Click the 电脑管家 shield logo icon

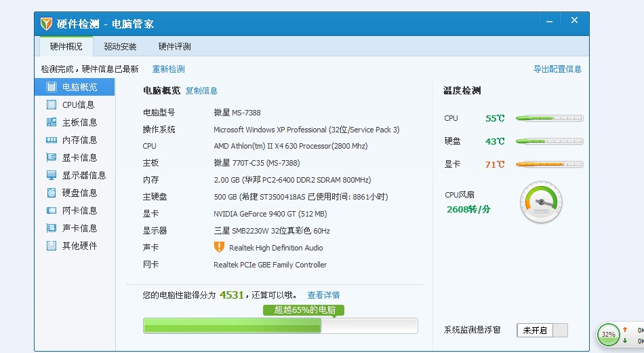tap(46, 24)
